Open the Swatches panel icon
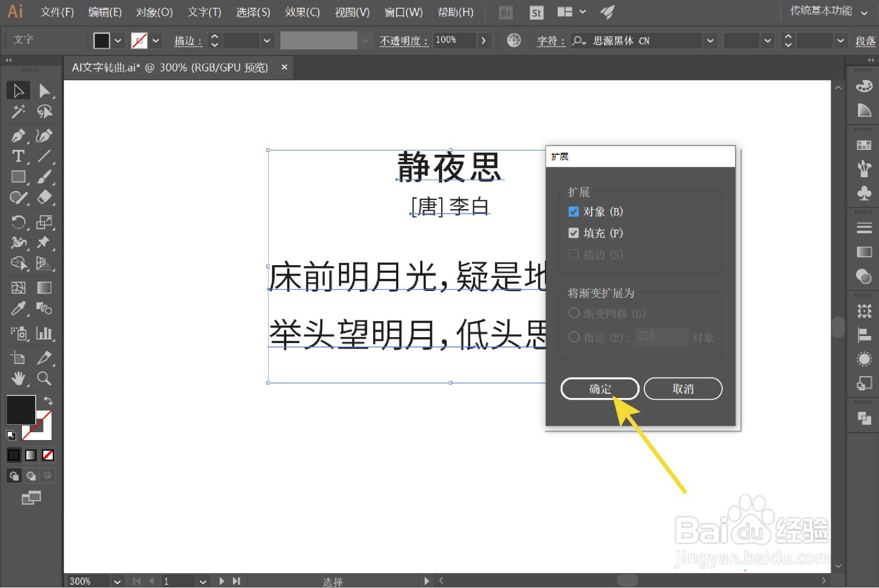The height and width of the screenshot is (588, 879). click(863, 145)
